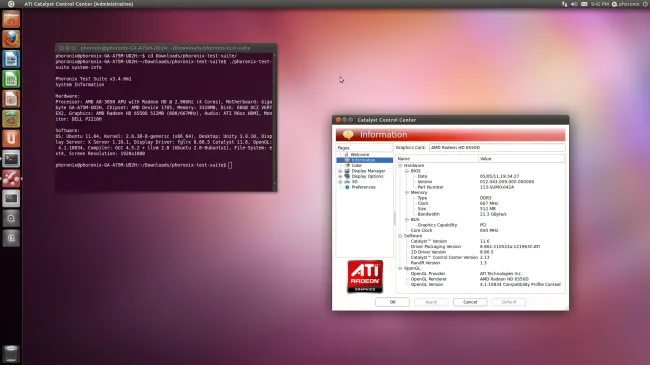Screen dimensions: 650x365
Task: Click the Memory Clock value 667 MHz
Action: tap(489, 203)
